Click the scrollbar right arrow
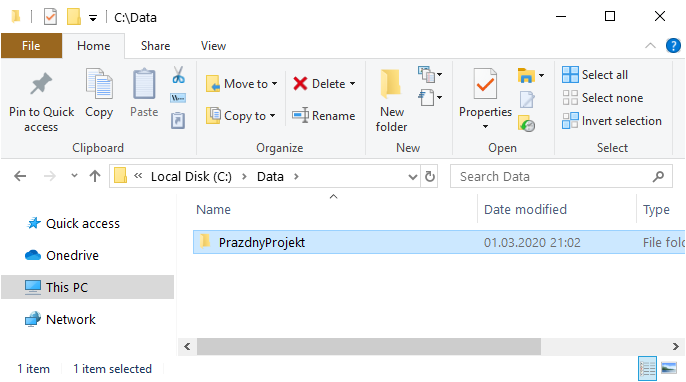The image size is (686, 382). pos(676,347)
